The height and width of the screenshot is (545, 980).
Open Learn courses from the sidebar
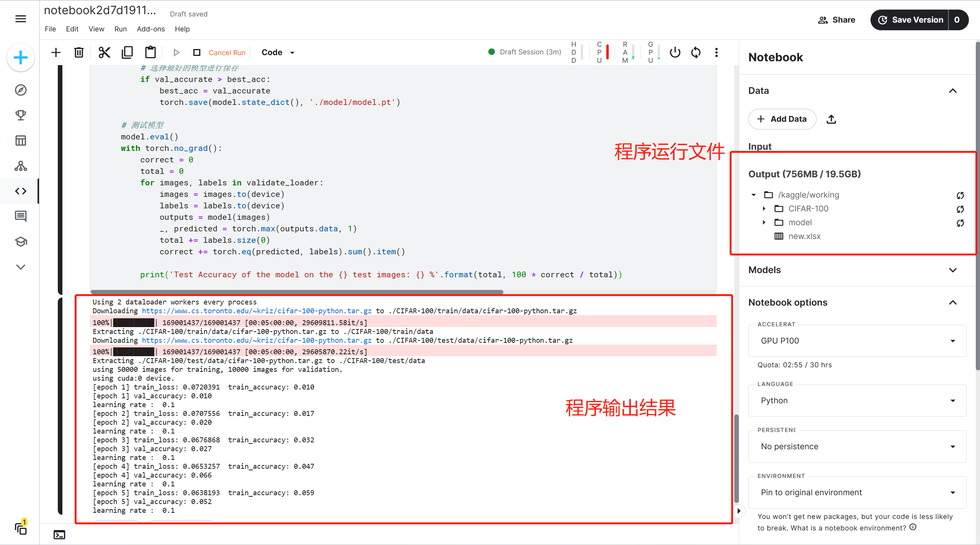click(21, 242)
